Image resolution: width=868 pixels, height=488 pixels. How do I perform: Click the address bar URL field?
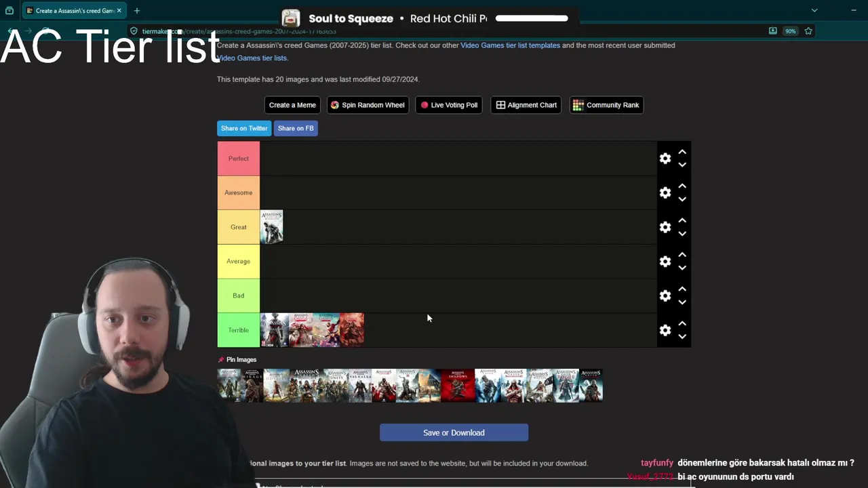(x=448, y=31)
